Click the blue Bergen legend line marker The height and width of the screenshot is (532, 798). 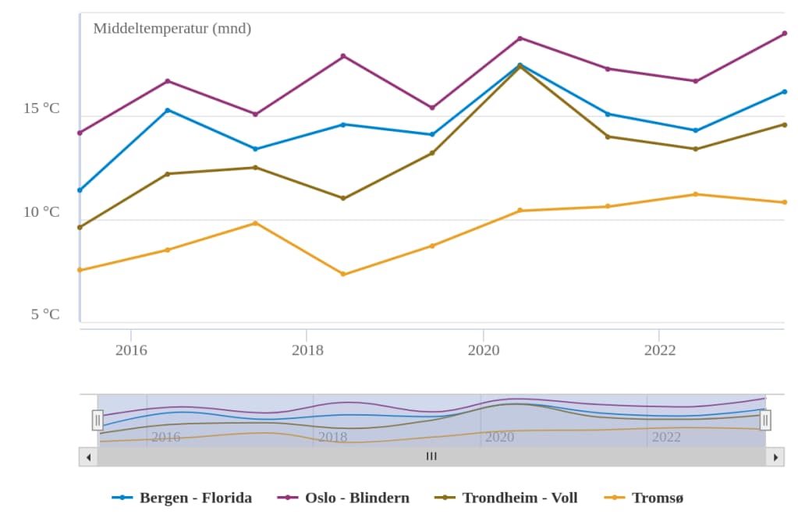pyautogui.click(x=122, y=498)
